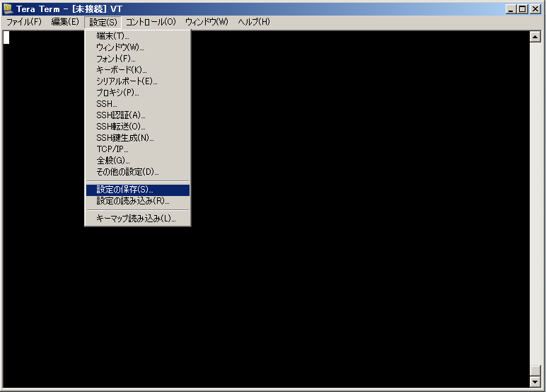
Task: Open the コントロール(O) menu
Action: click(x=151, y=22)
